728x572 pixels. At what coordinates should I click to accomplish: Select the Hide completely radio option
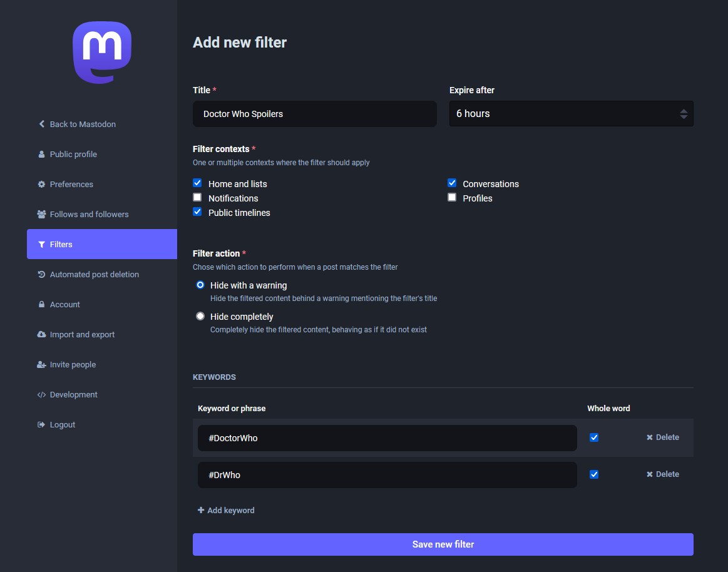[x=200, y=316]
